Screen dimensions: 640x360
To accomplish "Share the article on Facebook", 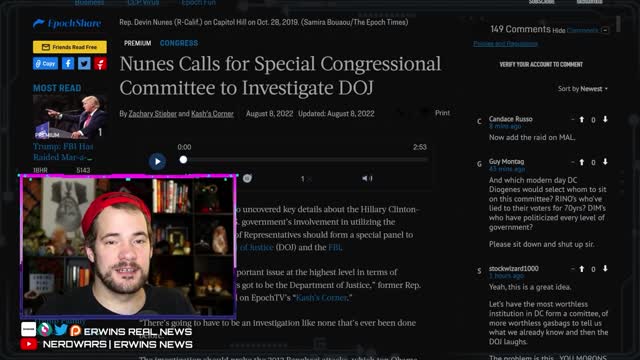I will [68, 64].
